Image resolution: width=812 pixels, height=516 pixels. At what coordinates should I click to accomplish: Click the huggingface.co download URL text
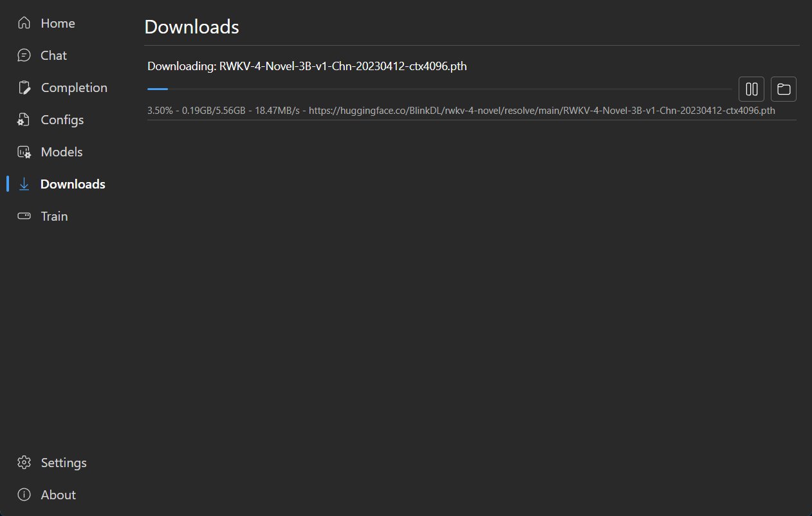542,111
